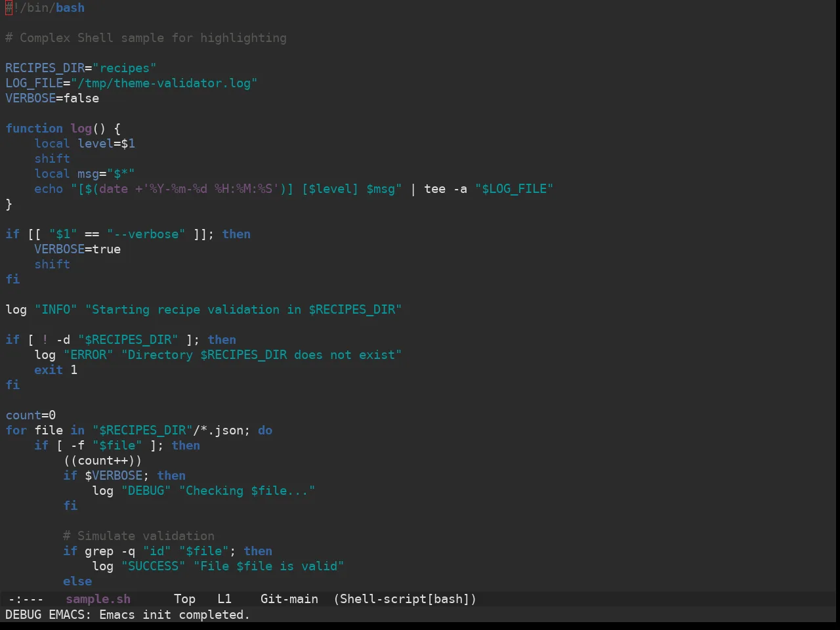The image size is (840, 630).
Task: Click the LOG_FILE path string
Action: coord(164,83)
